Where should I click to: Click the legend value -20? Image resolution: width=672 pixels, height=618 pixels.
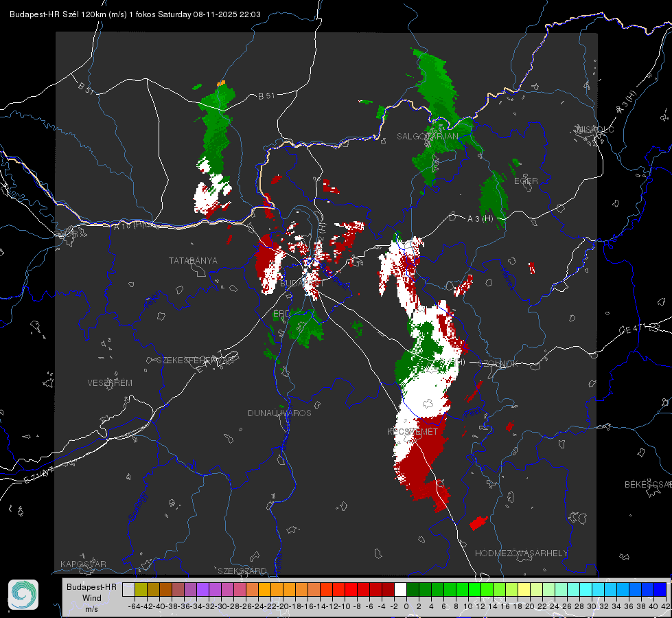[x=283, y=606]
